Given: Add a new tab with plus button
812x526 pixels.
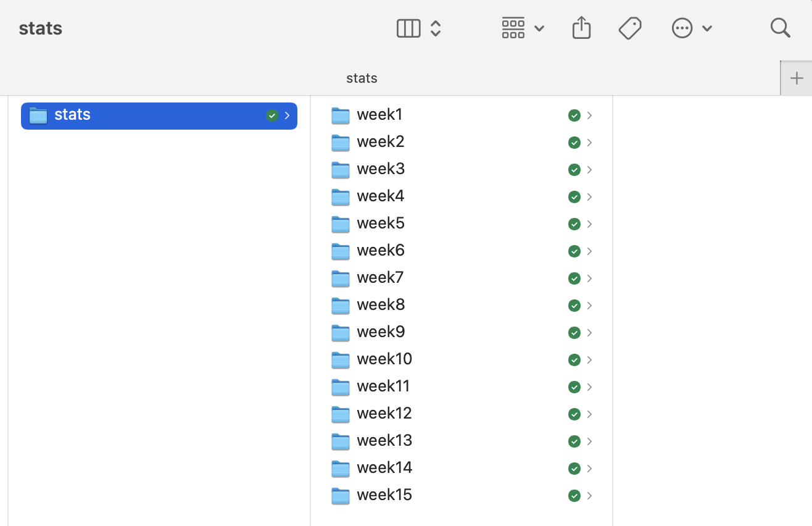Looking at the screenshot, I should [796, 78].
